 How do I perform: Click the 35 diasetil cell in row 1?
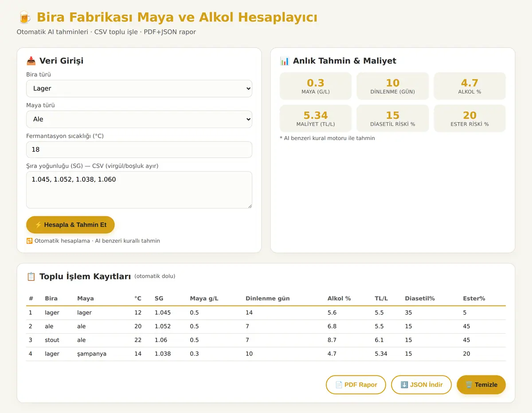(x=408, y=313)
